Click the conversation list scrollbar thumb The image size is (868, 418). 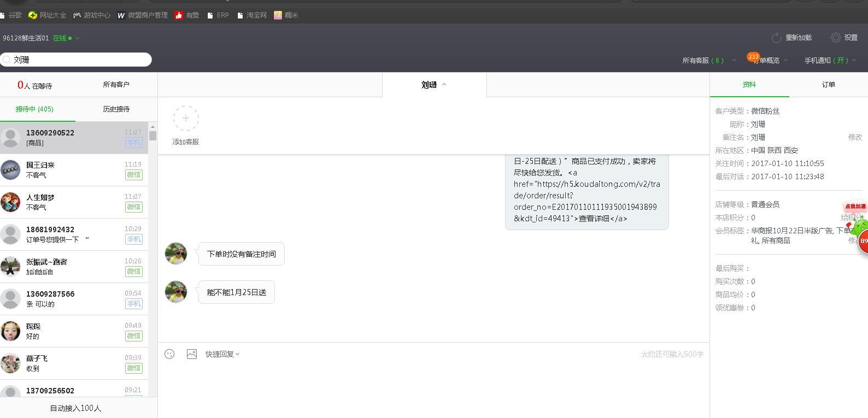(153, 136)
